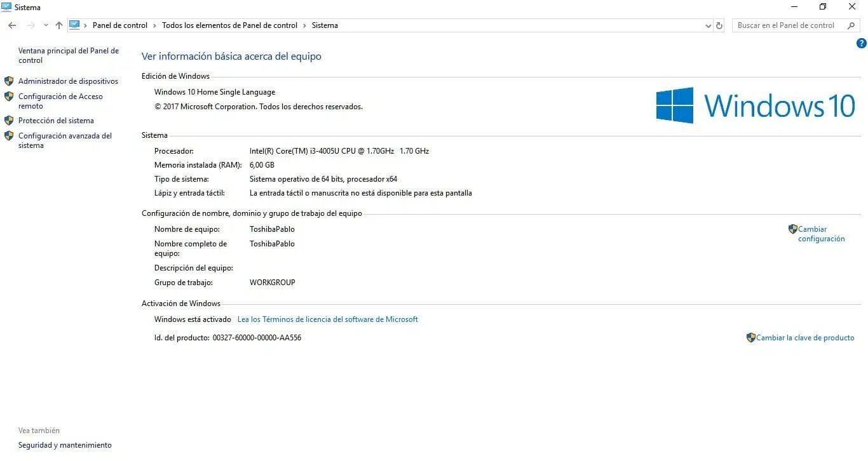Click product ID '00327-60000-00000-AA556'
This screenshot has width=868, height=461.
click(257, 338)
